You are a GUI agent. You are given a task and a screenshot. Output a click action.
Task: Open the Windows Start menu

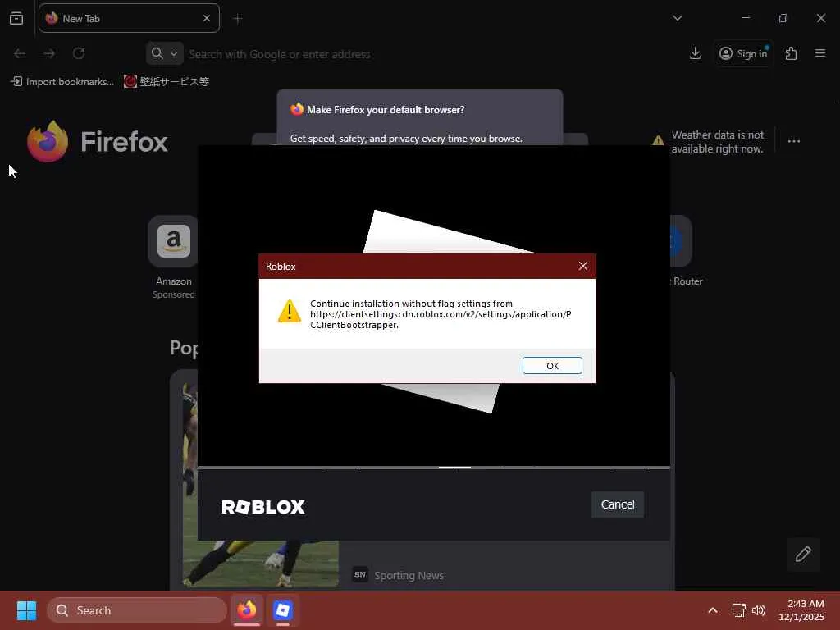[26, 610]
